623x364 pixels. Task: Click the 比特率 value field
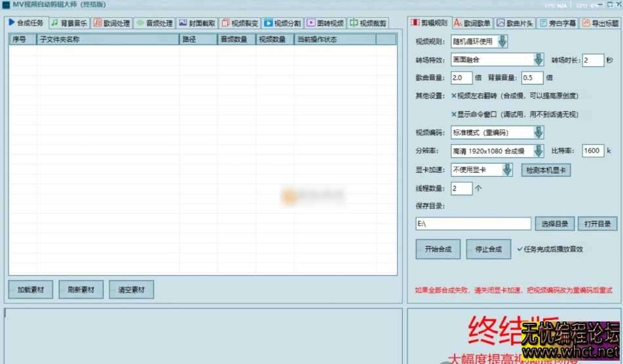click(592, 151)
